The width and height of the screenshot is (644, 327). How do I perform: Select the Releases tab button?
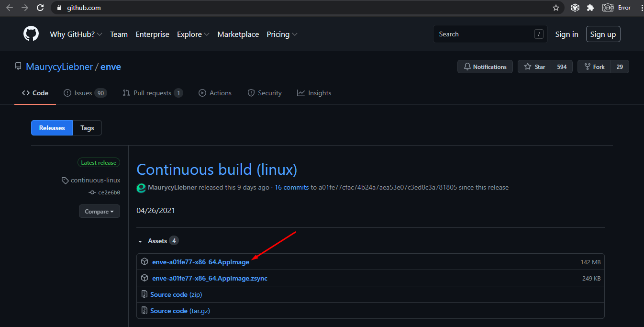52,128
